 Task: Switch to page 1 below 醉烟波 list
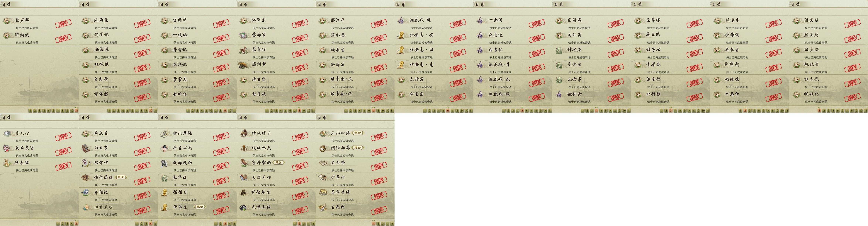[30, 110]
